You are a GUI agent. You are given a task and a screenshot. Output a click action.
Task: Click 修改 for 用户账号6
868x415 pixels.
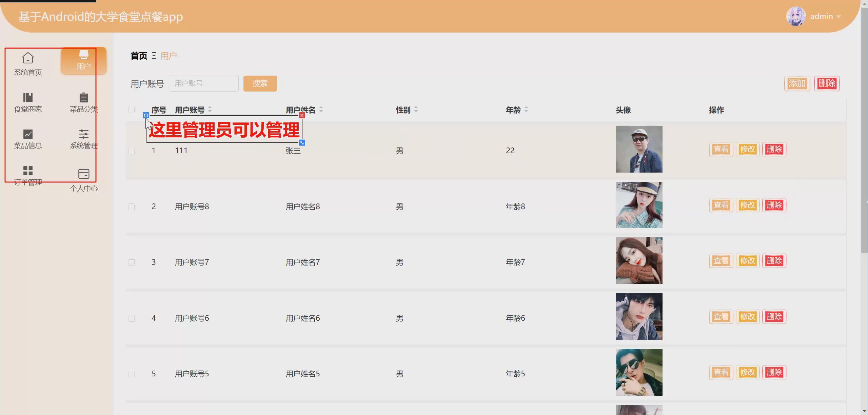coord(748,317)
